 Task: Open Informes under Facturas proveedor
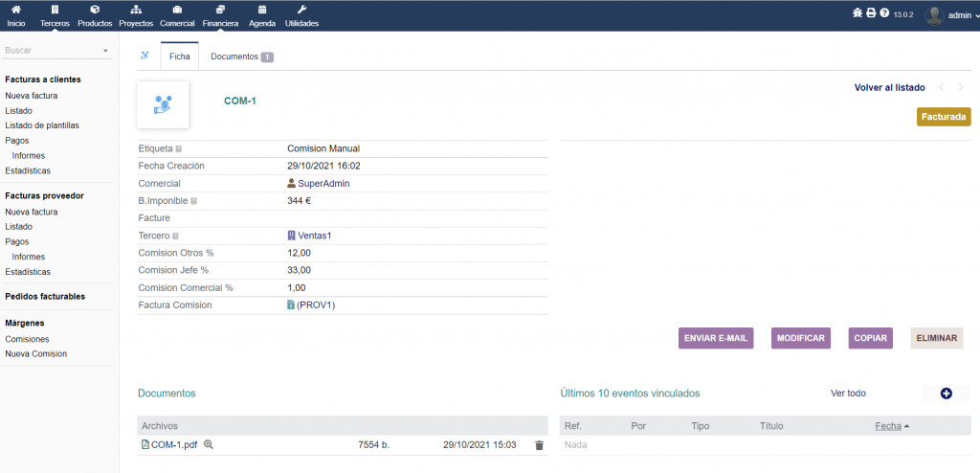point(28,258)
